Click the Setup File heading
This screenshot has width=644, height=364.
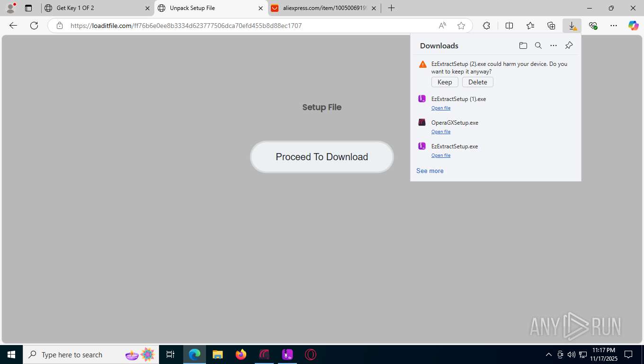tap(322, 107)
